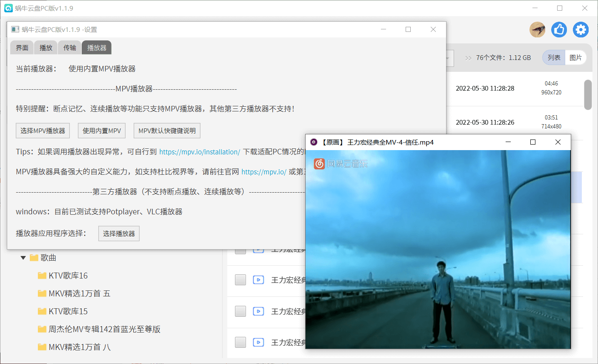
Task: Collapse the 歌曲 folder tree
Action: click(x=23, y=258)
